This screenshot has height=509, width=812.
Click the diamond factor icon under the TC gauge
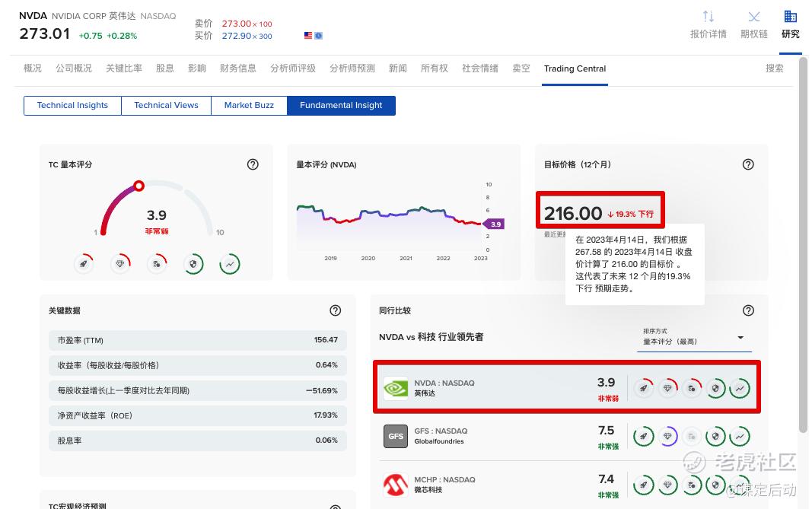pos(120,264)
